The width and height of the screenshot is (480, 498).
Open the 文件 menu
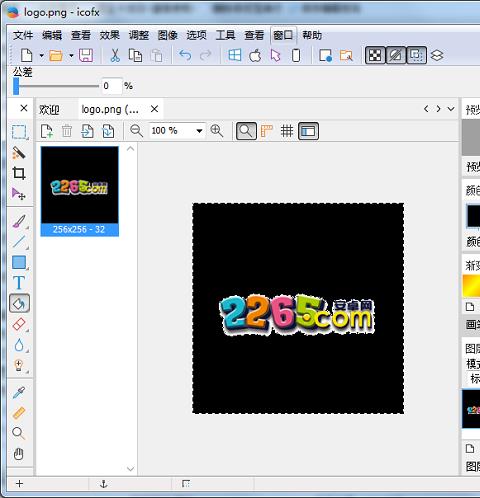23,35
